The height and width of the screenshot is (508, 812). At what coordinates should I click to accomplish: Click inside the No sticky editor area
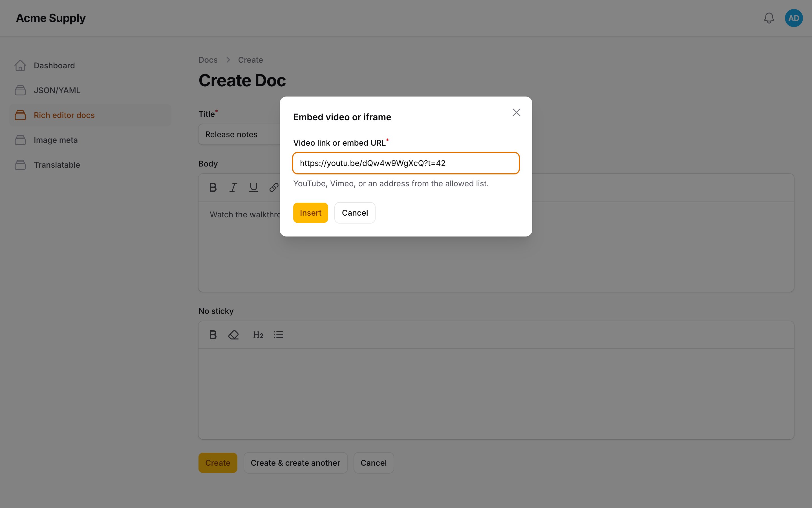click(x=496, y=394)
